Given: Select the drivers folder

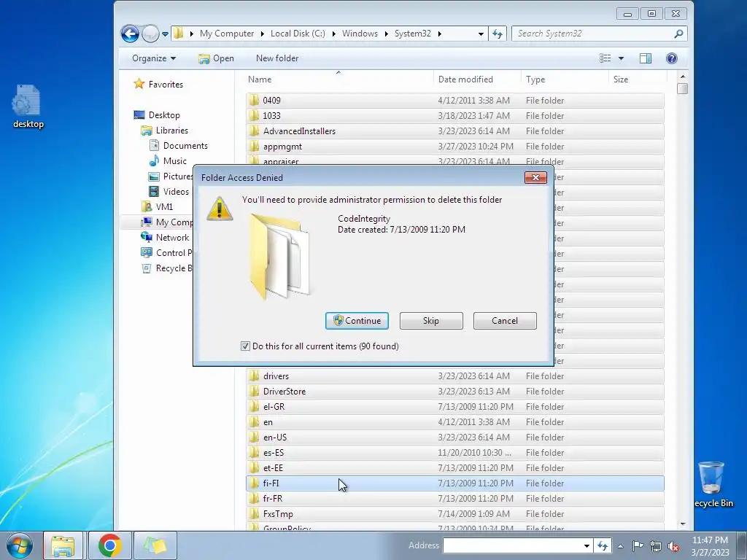Looking at the screenshot, I should tap(455, 376).
